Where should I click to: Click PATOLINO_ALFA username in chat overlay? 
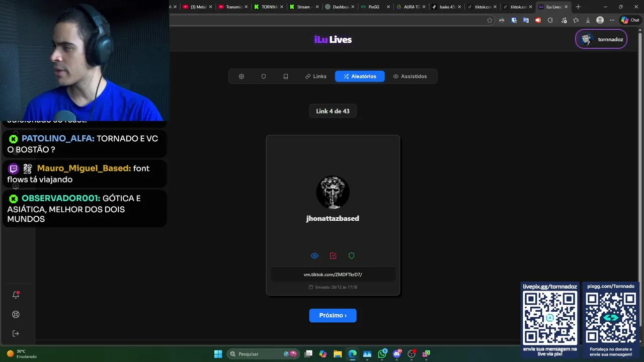[58, 139]
